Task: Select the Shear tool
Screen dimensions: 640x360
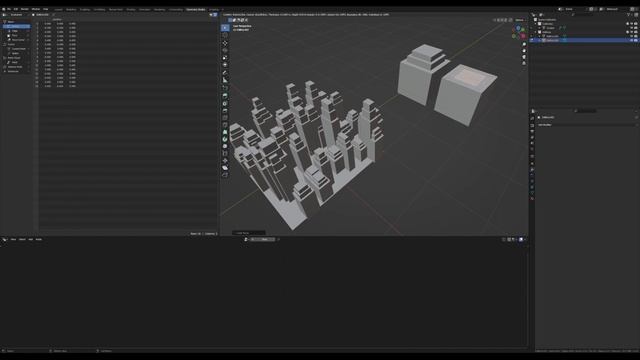Action: (x=225, y=167)
